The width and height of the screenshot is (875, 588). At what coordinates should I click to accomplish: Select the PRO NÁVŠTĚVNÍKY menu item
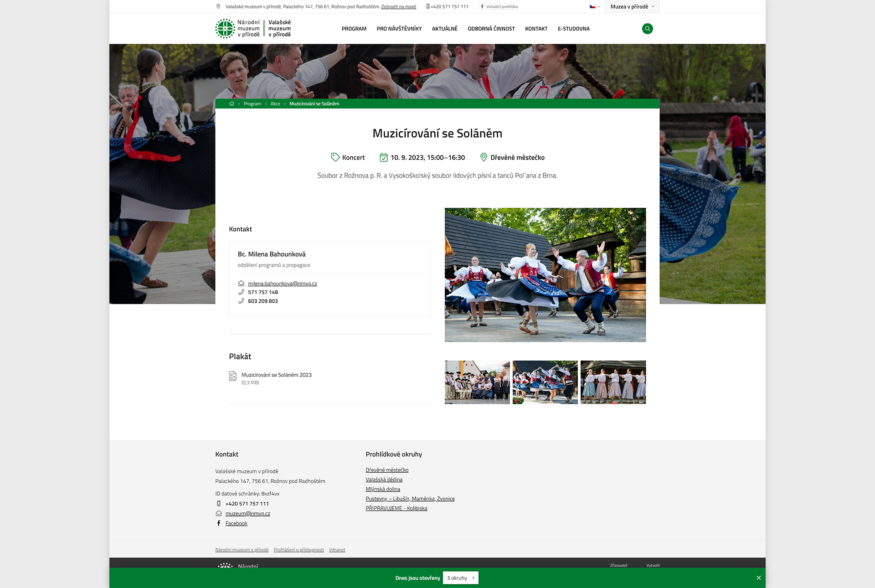[x=399, y=29]
